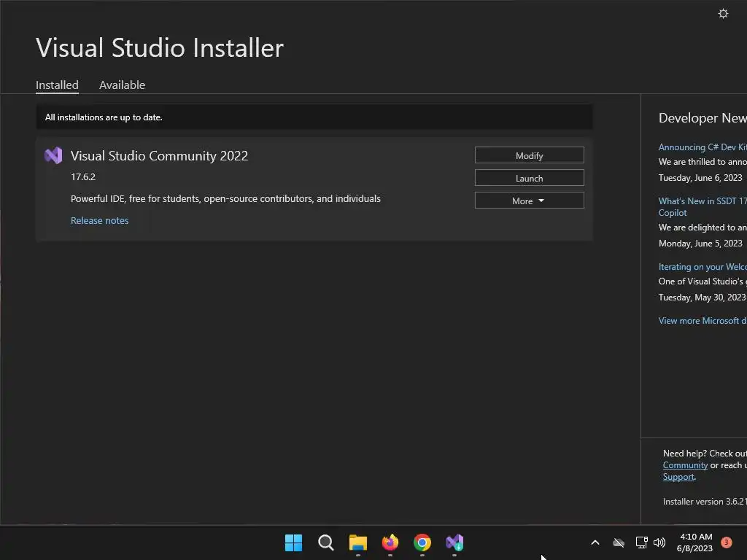Open the Windows Start menu

293,542
